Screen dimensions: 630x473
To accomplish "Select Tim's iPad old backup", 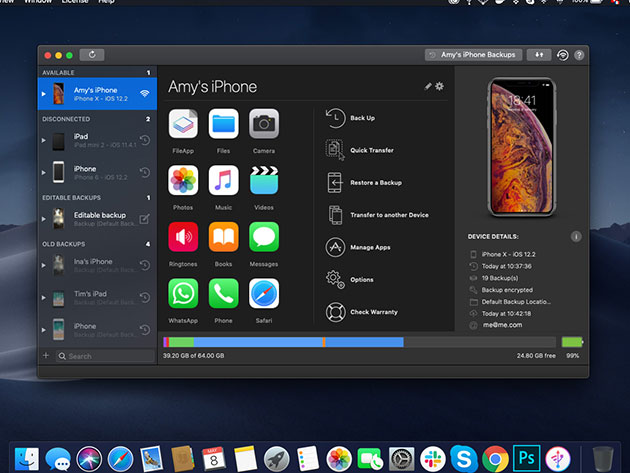I will [97, 298].
